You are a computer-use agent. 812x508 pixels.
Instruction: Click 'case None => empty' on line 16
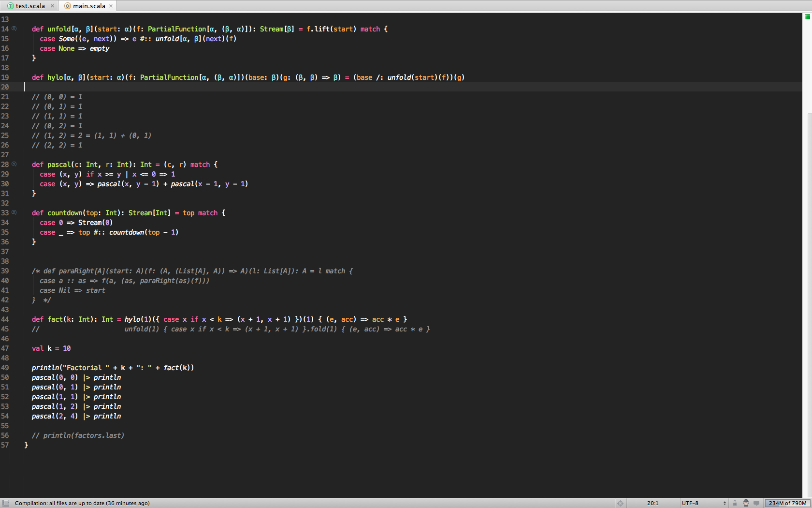click(74, 48)
